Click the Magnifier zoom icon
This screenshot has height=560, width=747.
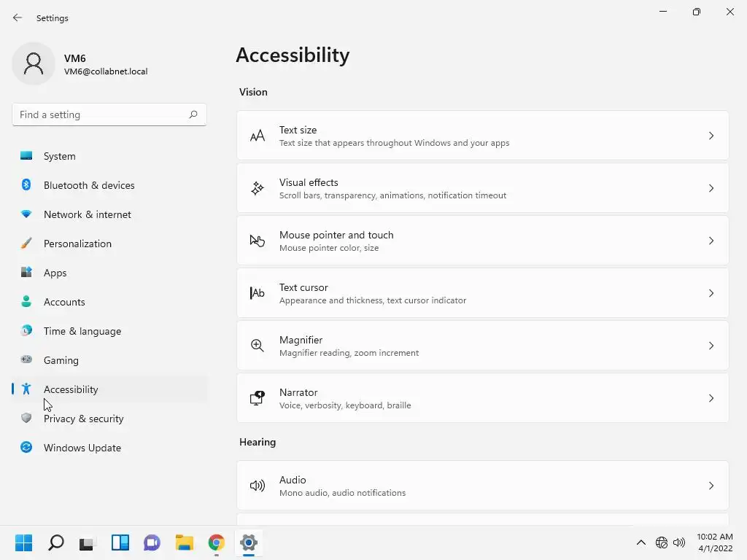pyautogui.click(x=258, y=346)
